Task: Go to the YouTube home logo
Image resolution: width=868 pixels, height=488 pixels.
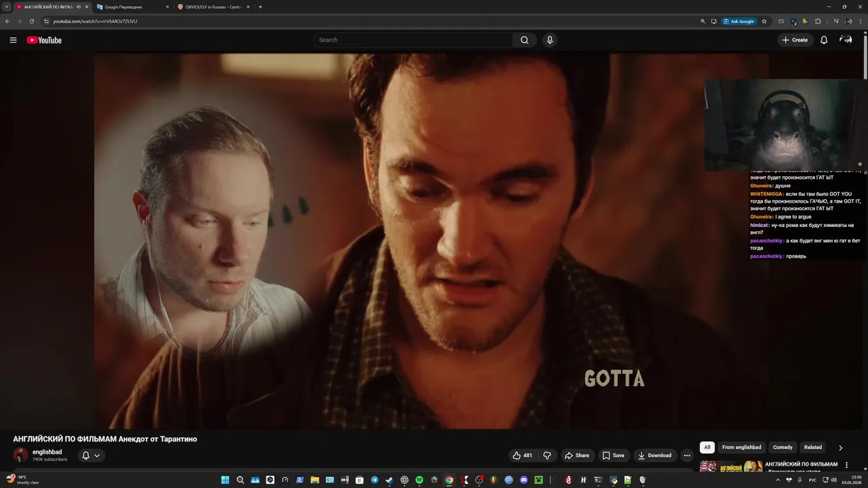Action: 44,40
